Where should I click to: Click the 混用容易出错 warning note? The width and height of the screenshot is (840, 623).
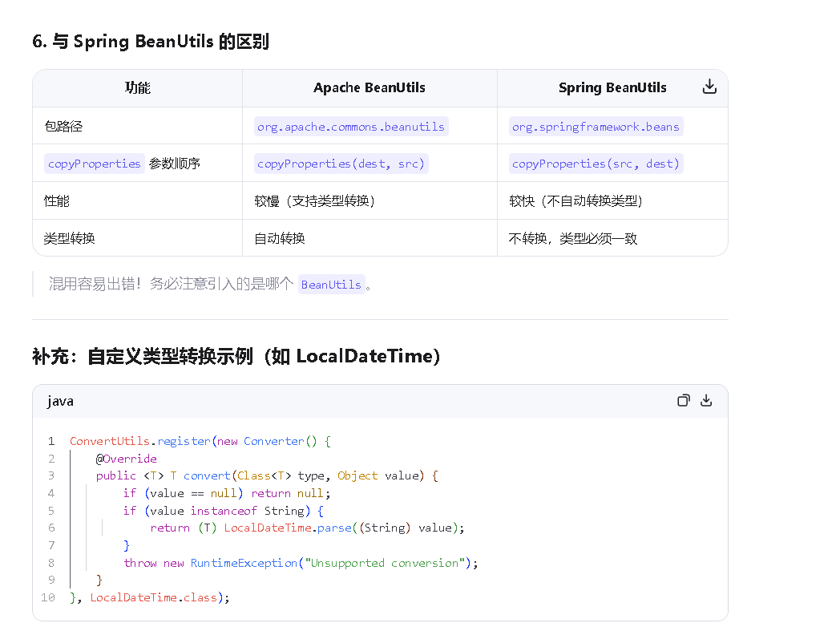pos(210,284)
